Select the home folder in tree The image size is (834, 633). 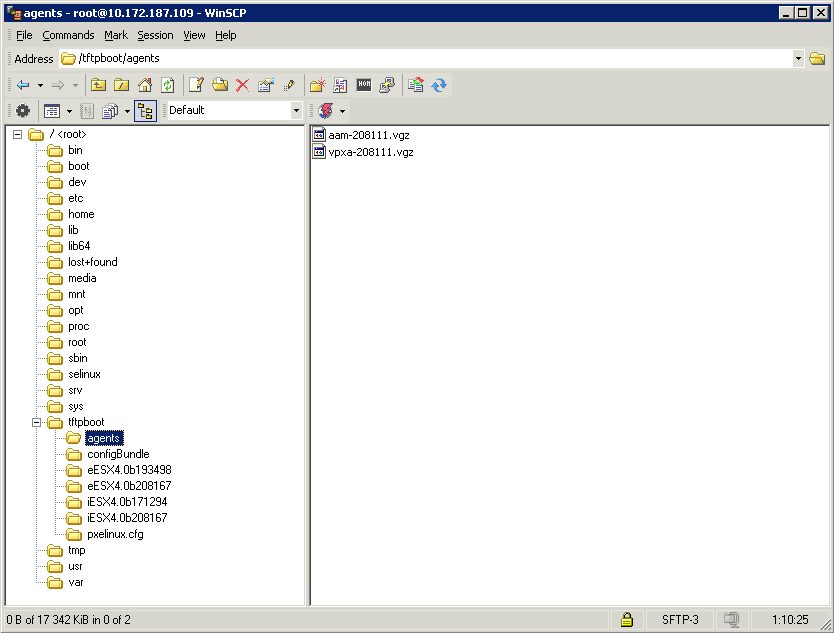point(81,214)
